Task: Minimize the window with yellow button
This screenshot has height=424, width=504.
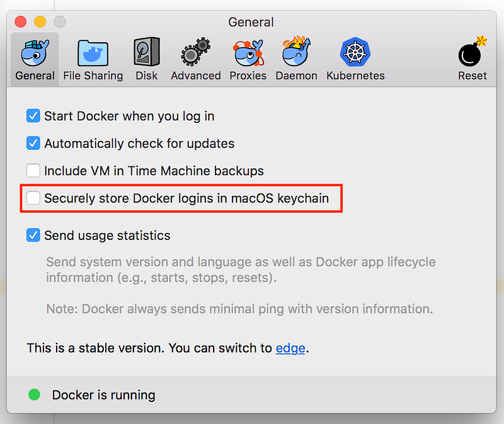Action: (x=40, y=22)
